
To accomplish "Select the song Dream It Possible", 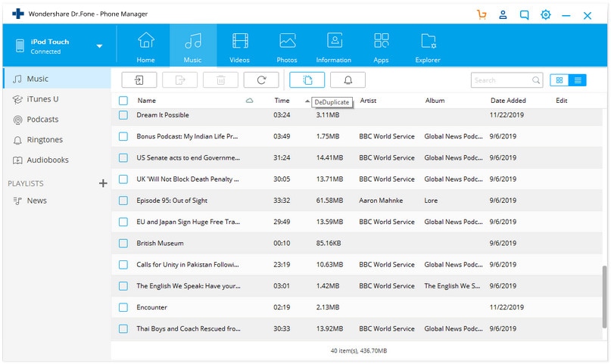I will coord(163,115).
